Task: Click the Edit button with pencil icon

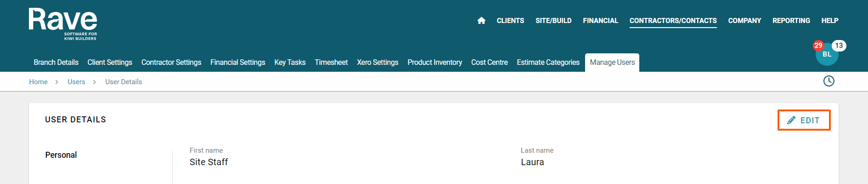Action: point(804,120)
